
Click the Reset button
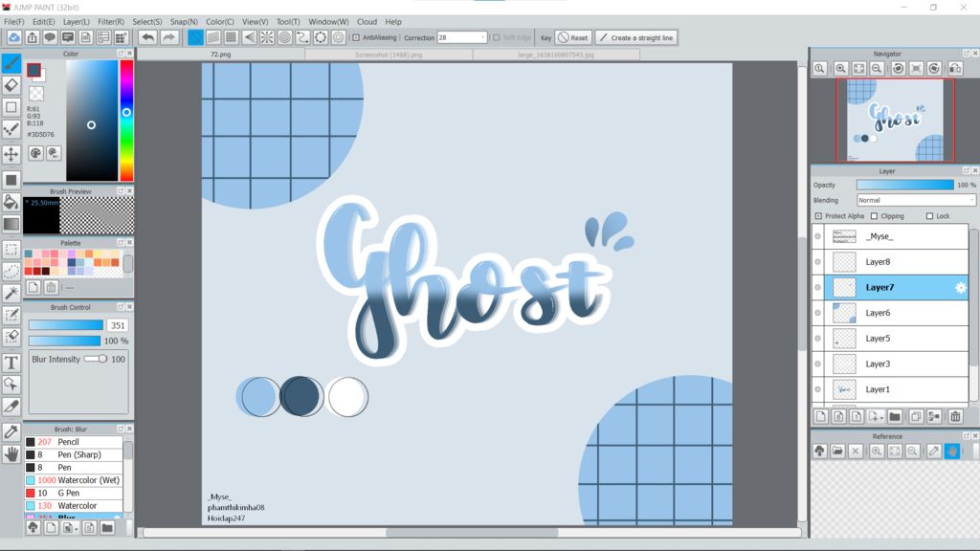(x=573, y=37)
